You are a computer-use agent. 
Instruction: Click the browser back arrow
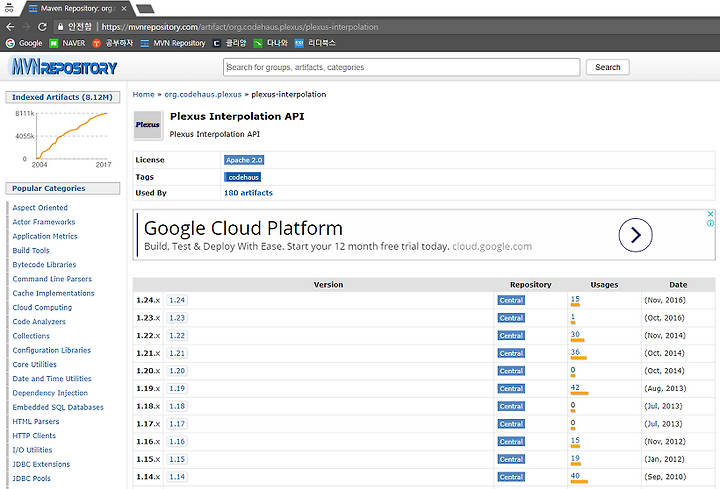coord(10,27)
